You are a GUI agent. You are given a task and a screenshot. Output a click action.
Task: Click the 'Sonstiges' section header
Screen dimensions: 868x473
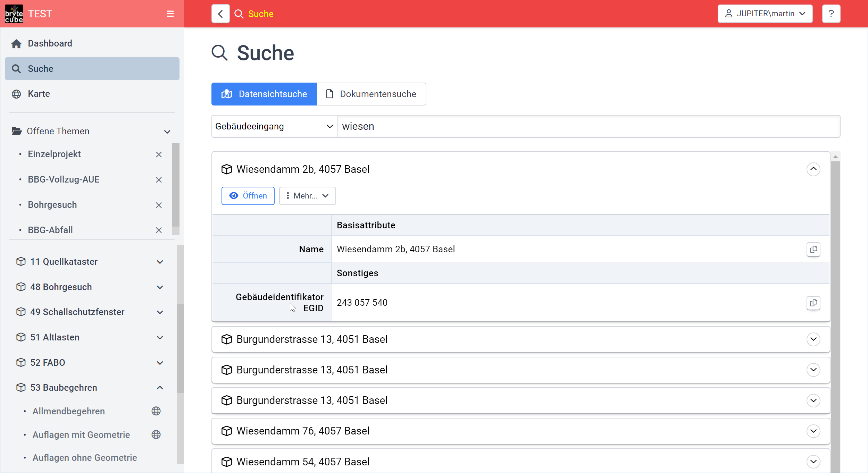[x=357, y=273]
